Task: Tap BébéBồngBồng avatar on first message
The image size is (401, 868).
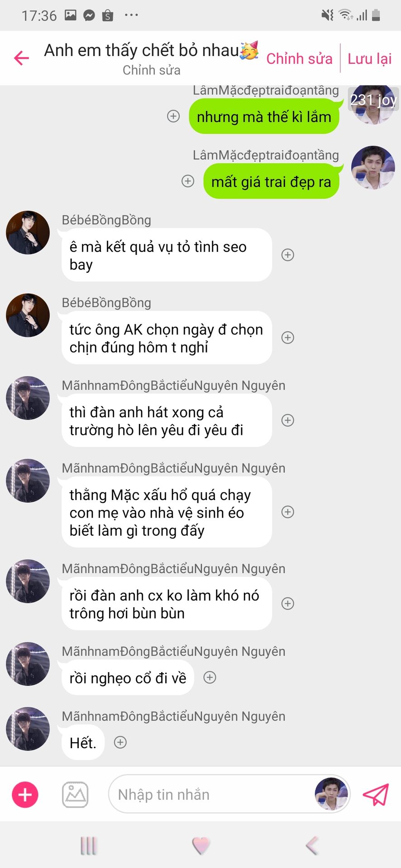Action: click(28, 232)
